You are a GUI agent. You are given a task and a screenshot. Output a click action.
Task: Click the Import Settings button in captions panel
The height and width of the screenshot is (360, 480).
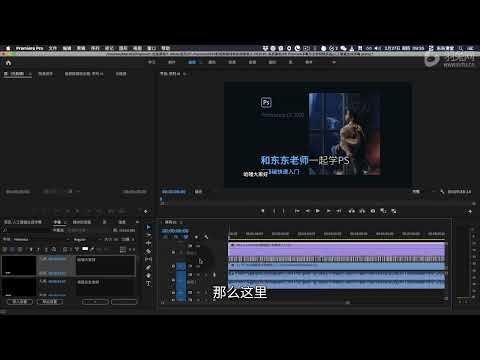(x=20, y=302)
